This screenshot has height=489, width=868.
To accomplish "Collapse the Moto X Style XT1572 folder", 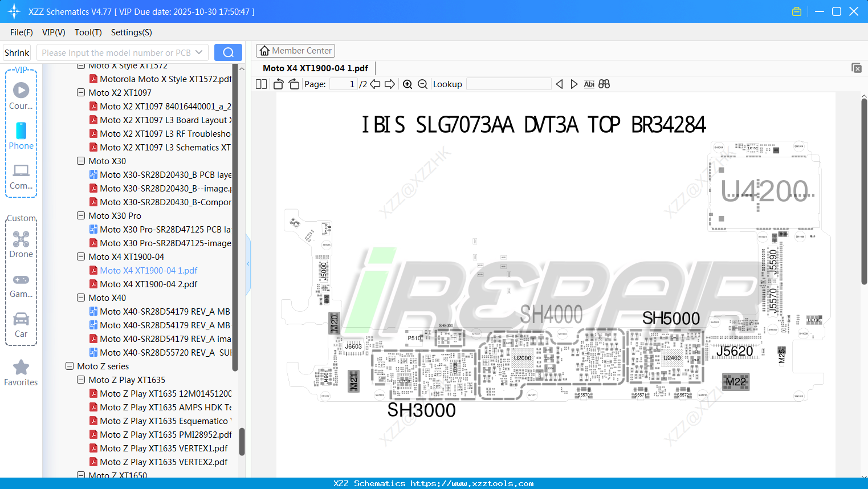I will tap(81, 66).
